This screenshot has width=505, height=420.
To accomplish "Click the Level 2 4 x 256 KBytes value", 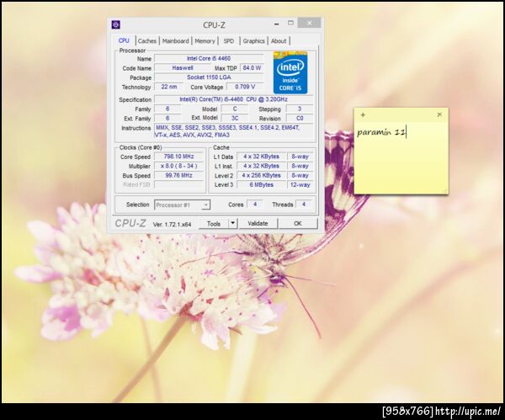I will (261, 175).
